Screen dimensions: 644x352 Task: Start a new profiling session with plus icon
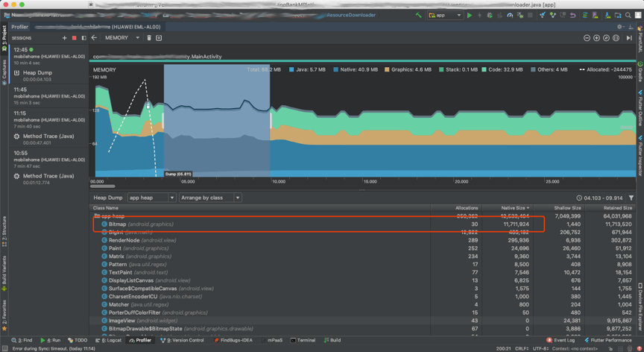[65, 38]
